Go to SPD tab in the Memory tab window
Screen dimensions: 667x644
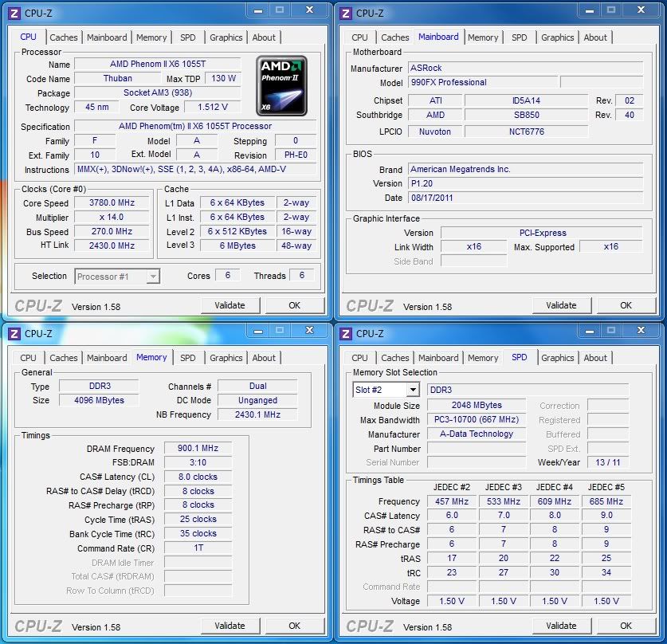[x=187, y=358]
